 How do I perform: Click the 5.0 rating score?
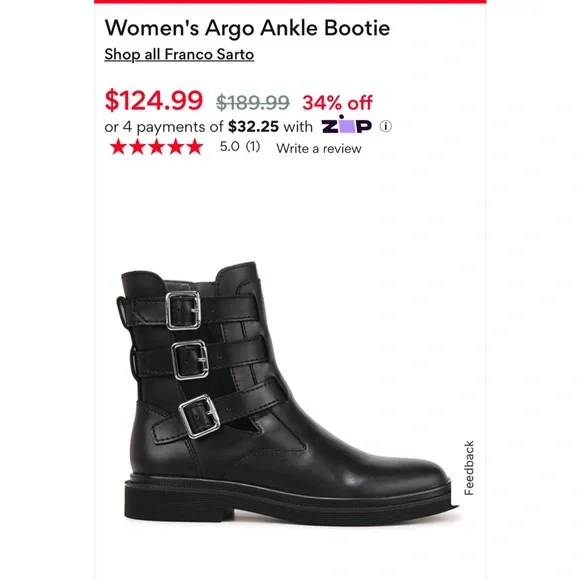(x=230, y=146)
